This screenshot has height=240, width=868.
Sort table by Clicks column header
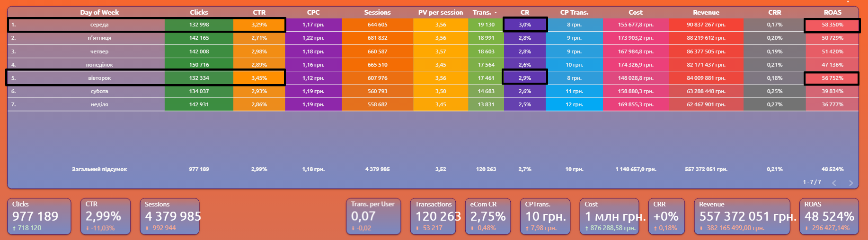tap(199, 12)
